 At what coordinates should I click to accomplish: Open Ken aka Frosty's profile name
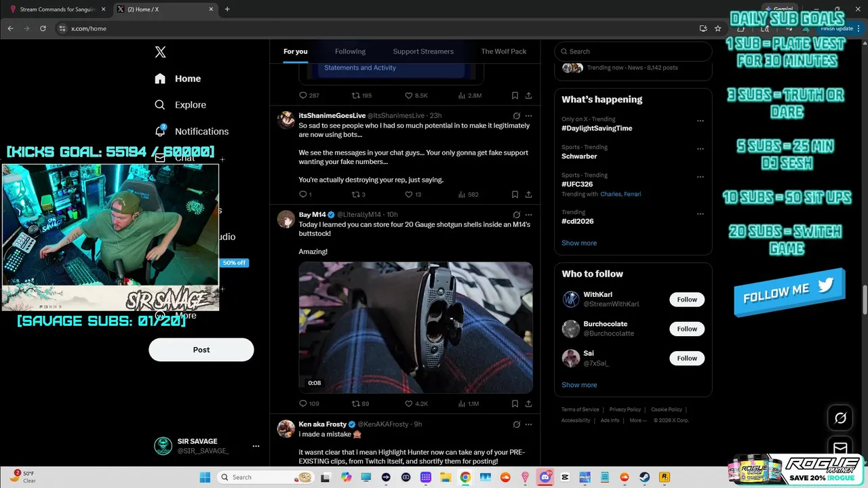pyautogui.click(x=323, y=424)
